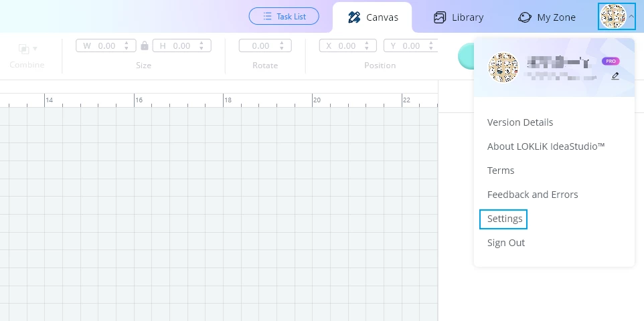Click the My Zone planet icon
The height and width of the screenshot is (321, 644).
point(524,17)
